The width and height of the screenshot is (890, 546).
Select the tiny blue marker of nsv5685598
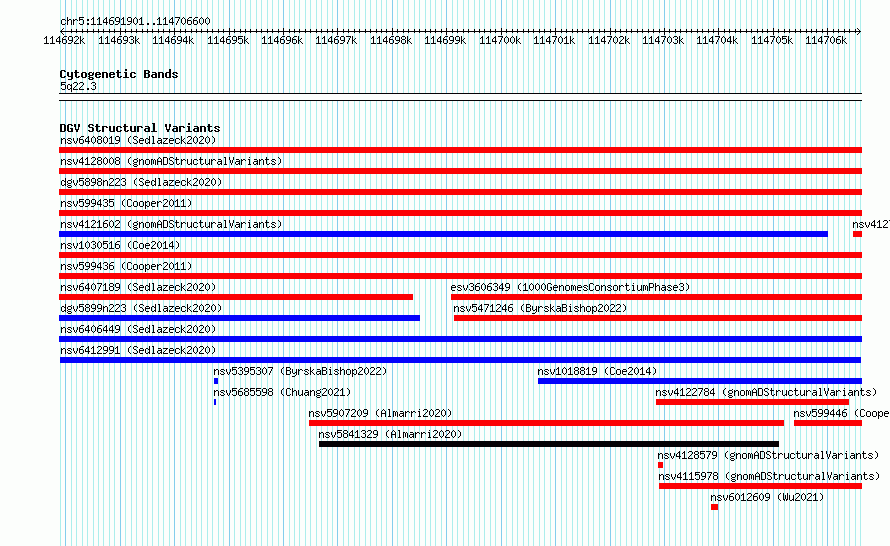[215, 402]
